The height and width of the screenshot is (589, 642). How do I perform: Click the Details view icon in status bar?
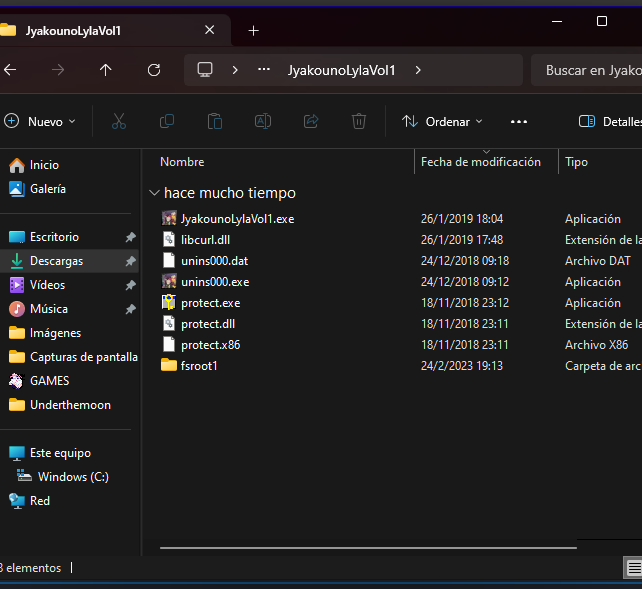click(633, 568)
